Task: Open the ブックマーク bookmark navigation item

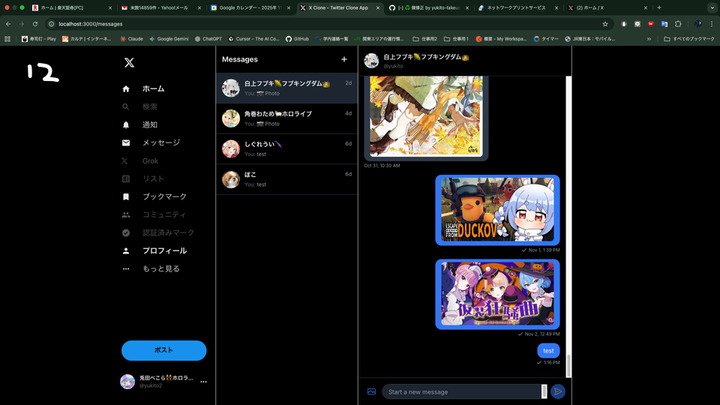Action: click(154, 197)
